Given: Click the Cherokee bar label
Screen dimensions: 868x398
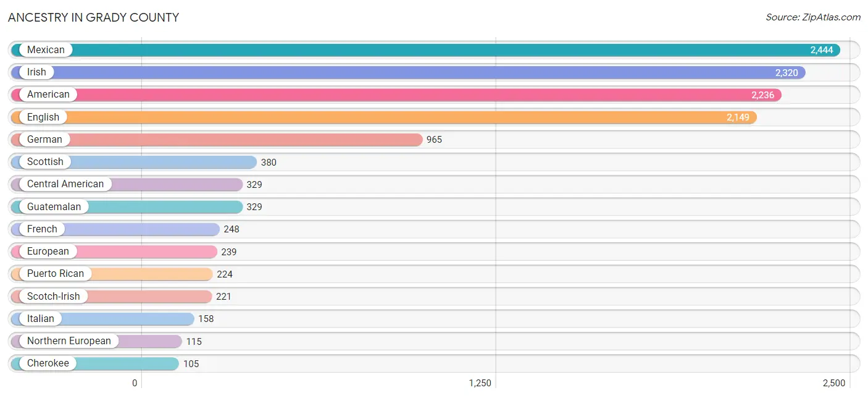Looking at the screenshot, I should [48, 363].
